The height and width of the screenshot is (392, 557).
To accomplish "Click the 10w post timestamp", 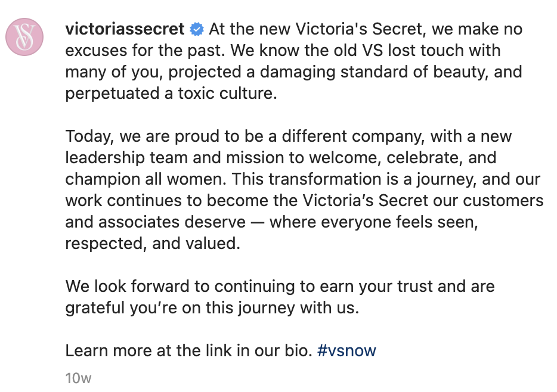I will 78,378.
